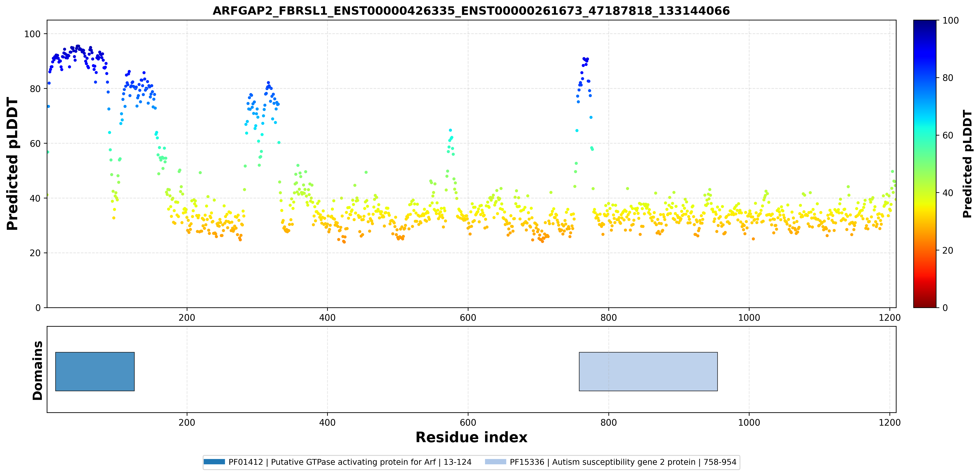Click the Predicted pLDDT left axis label

(12, 164)
